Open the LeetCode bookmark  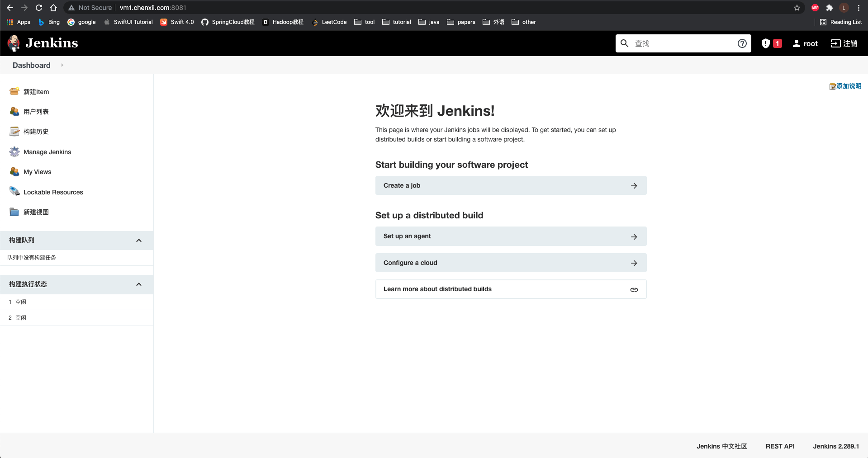click(x=329, y=22)
